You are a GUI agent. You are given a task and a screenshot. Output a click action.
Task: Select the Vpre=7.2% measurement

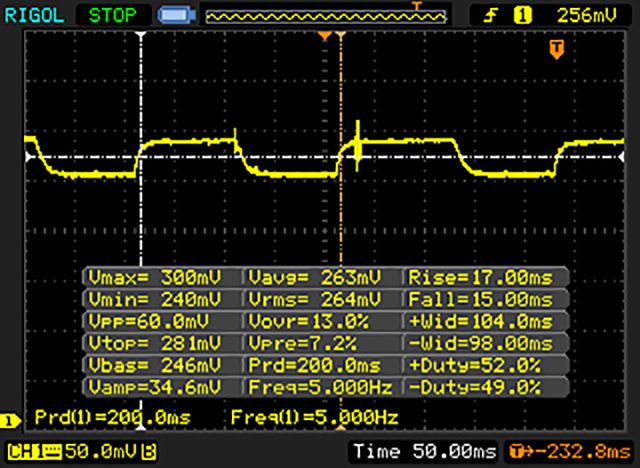coord(302,344)
